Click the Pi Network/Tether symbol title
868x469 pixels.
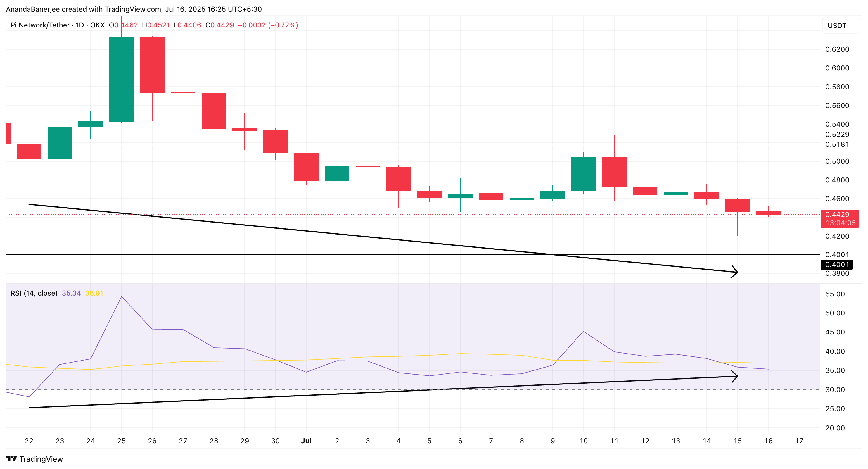click(40, 25)
